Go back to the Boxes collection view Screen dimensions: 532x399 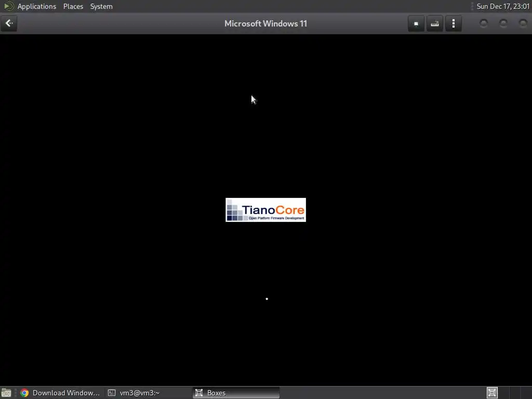9,23
